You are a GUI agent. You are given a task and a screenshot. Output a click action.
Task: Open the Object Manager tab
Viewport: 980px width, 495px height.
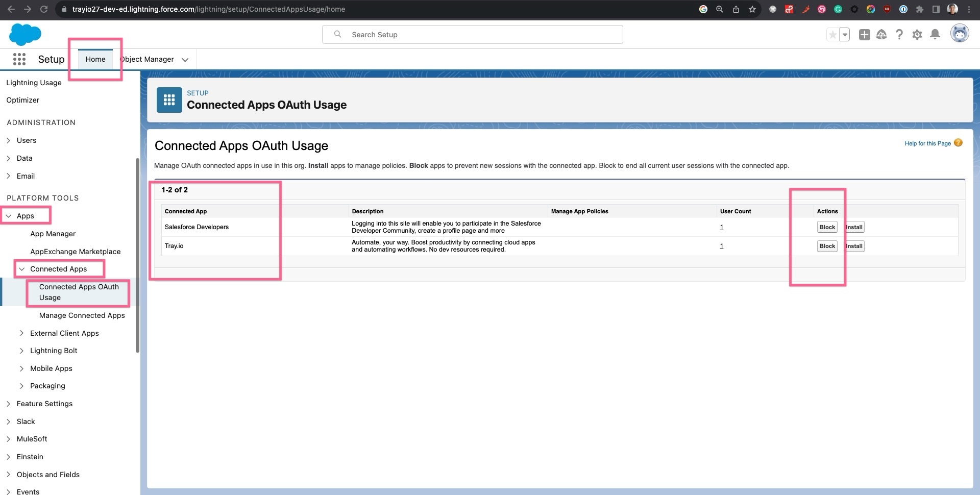[x=146, y=59]
